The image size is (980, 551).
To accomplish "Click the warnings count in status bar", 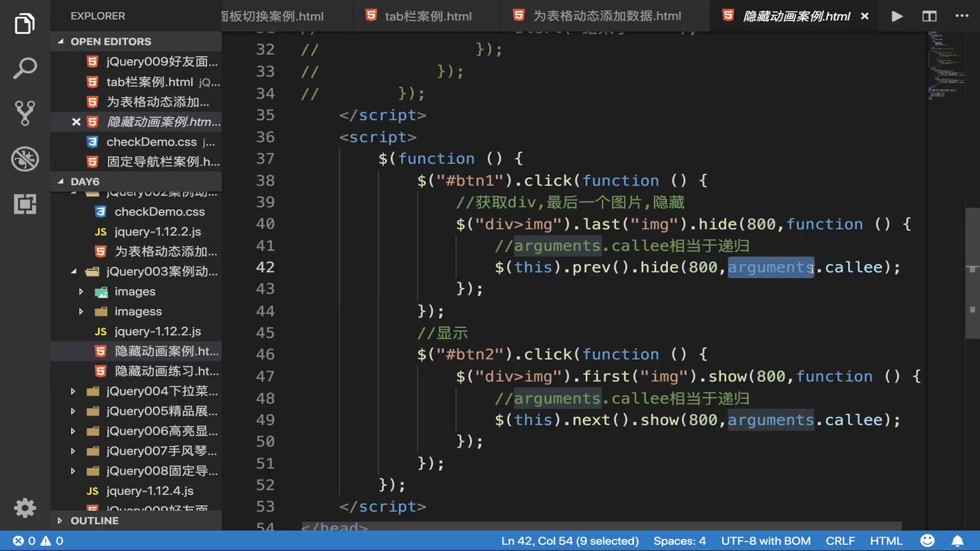I will tap(52, 541).
